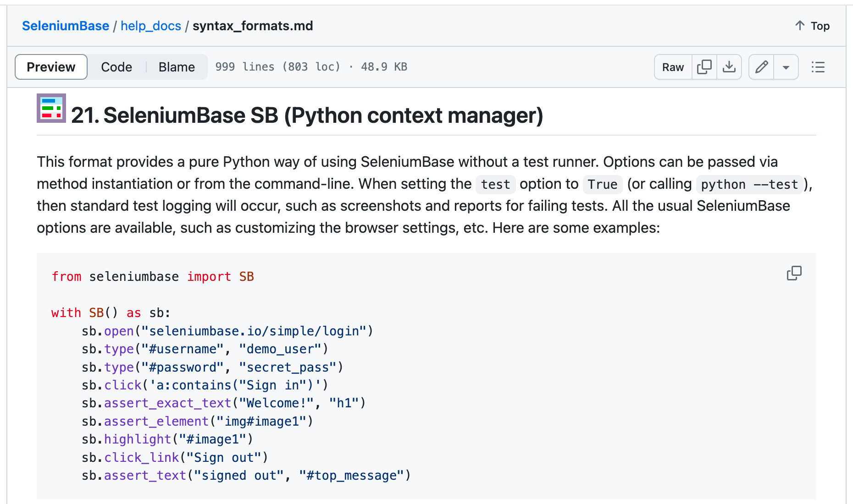
Task: Edit this file with pencil icon
Action: [761, 67]
